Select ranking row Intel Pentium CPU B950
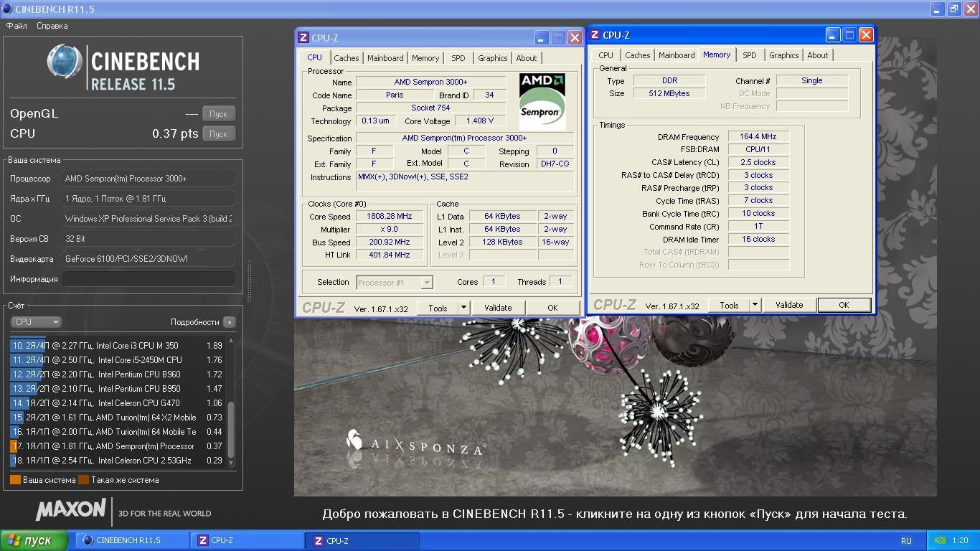Viewport: 980px width, 551px height. tap(118, 389)
